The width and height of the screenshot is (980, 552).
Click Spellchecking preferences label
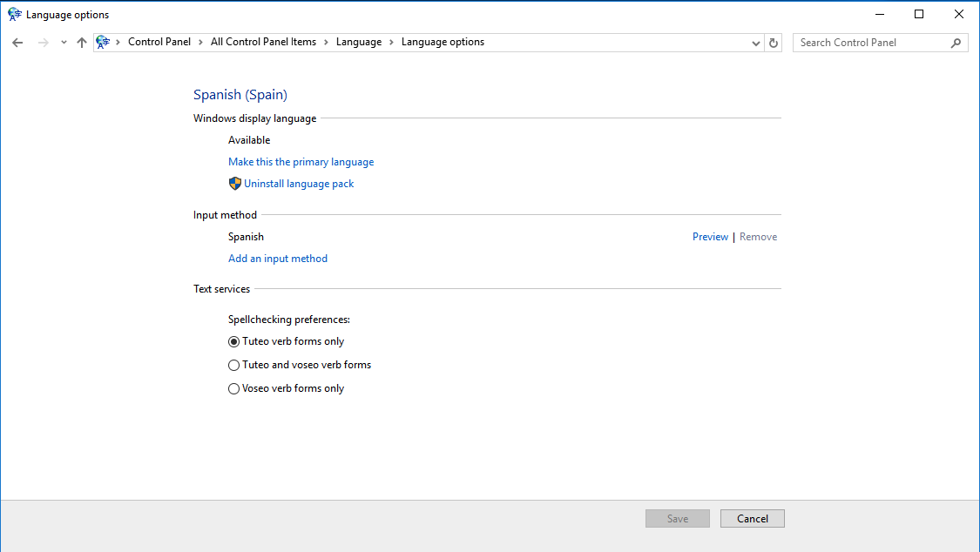[288, 319]
